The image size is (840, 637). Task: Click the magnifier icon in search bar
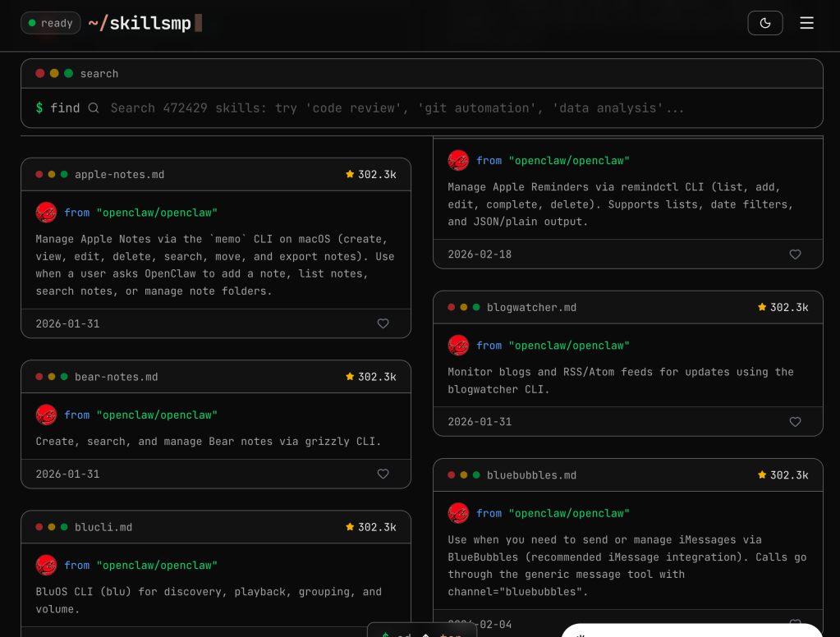pos(94,108)
